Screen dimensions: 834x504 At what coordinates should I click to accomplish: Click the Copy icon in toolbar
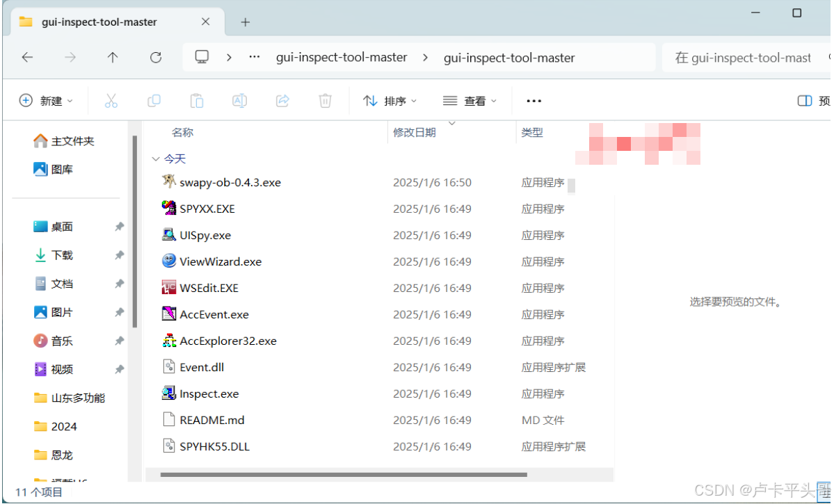tap(154, 101)
